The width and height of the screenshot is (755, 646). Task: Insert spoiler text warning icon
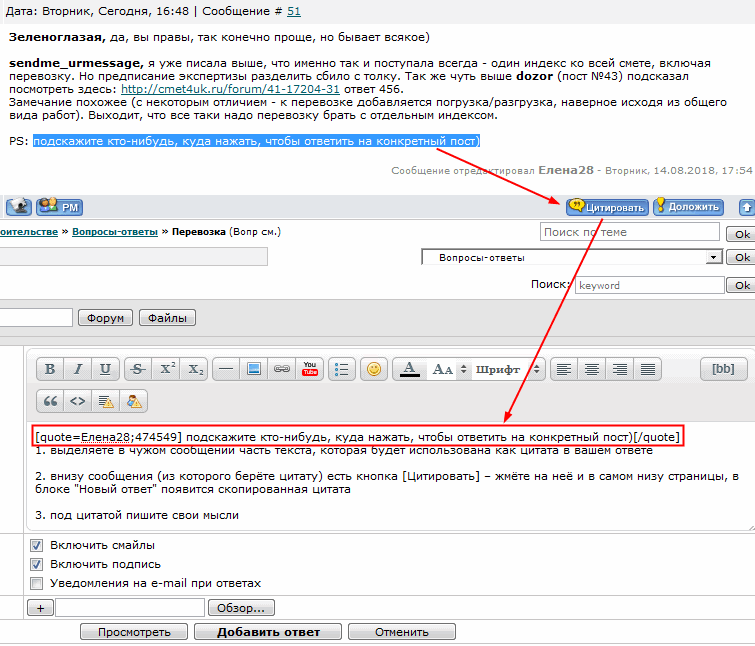(x=105, y=401)
